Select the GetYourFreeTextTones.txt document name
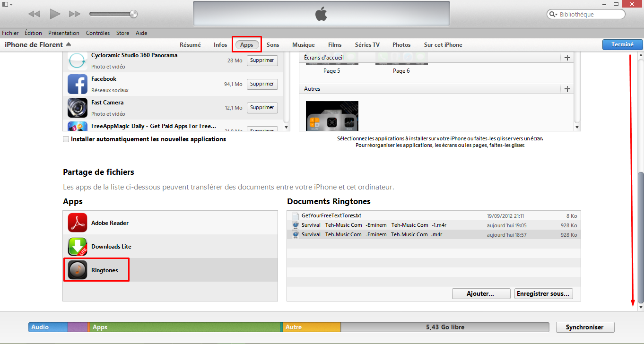 click(x=331, y=215)
